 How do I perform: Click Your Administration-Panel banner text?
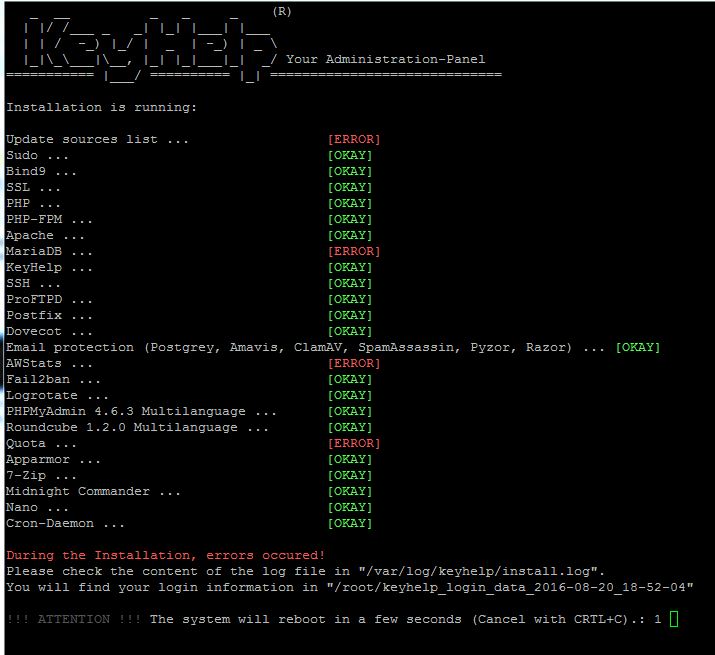pos(385,59)
